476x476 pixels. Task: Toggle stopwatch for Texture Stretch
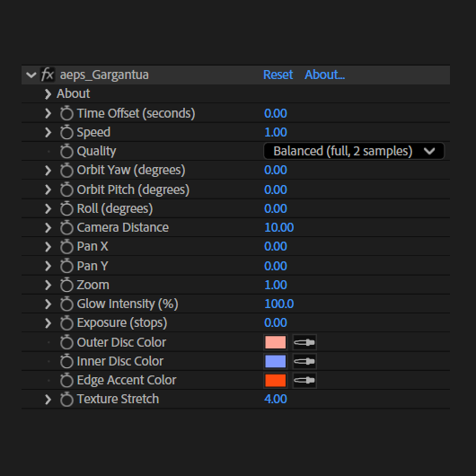click(66, 399)
